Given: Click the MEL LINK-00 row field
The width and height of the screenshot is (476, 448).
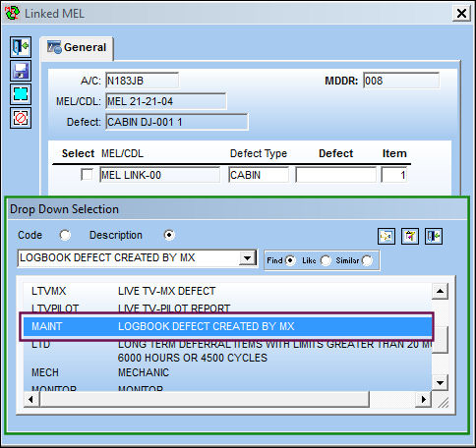Looking at the screenshot, I should [160, 175].
